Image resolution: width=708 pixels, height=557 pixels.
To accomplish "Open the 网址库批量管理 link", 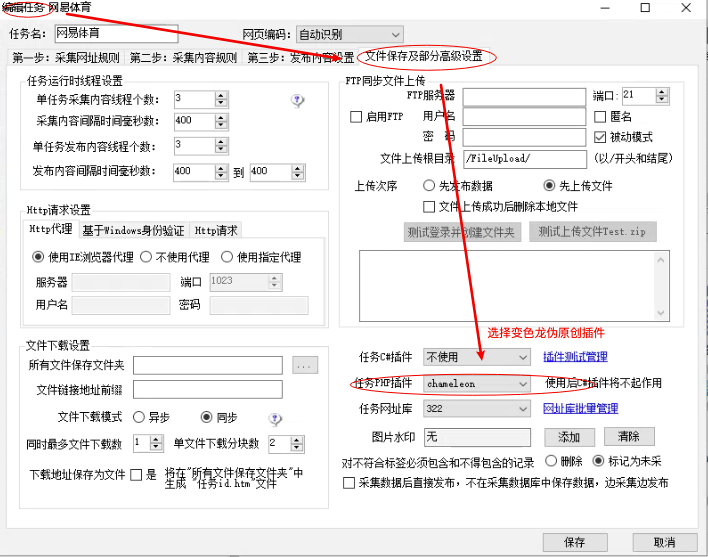I will (580, 409).
